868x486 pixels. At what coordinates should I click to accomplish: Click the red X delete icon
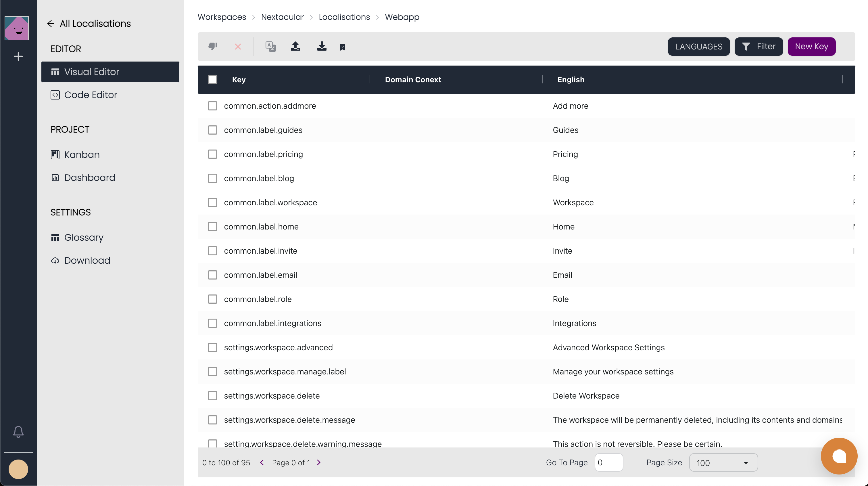pyautogui.click(x=238, y=47)
